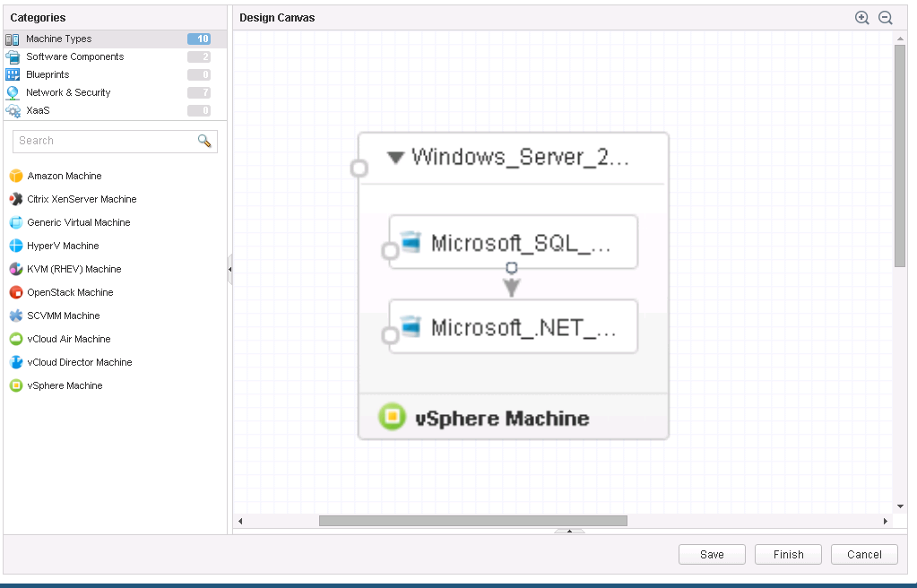Select the vSphere Machine label in list
The height and width of the screenshot is (588, 917).
click(65, 386)
